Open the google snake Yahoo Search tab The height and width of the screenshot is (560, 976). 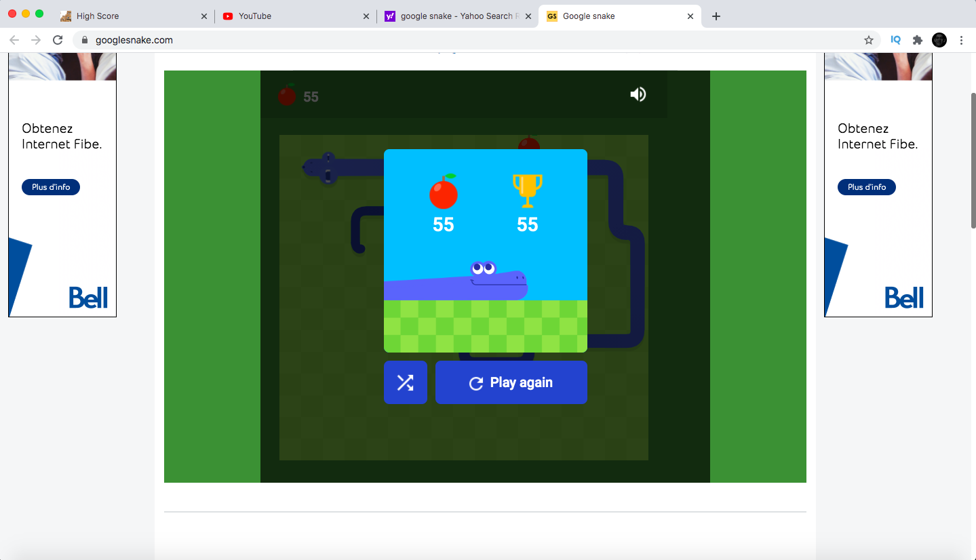[458, 16]
